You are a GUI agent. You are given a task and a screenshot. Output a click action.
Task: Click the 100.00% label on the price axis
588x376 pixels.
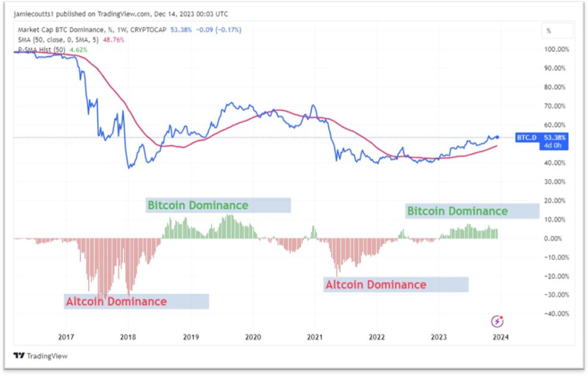(557, 50)
